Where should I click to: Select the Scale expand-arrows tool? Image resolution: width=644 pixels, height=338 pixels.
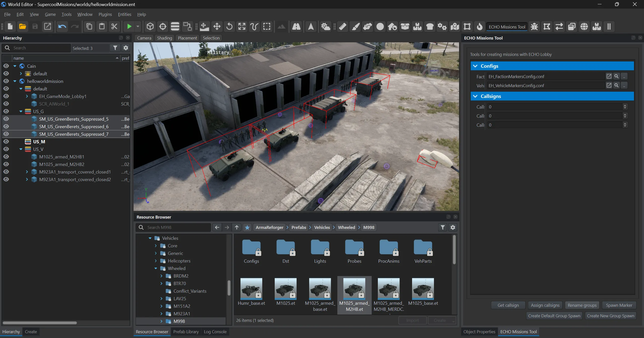tap(242, 26)
